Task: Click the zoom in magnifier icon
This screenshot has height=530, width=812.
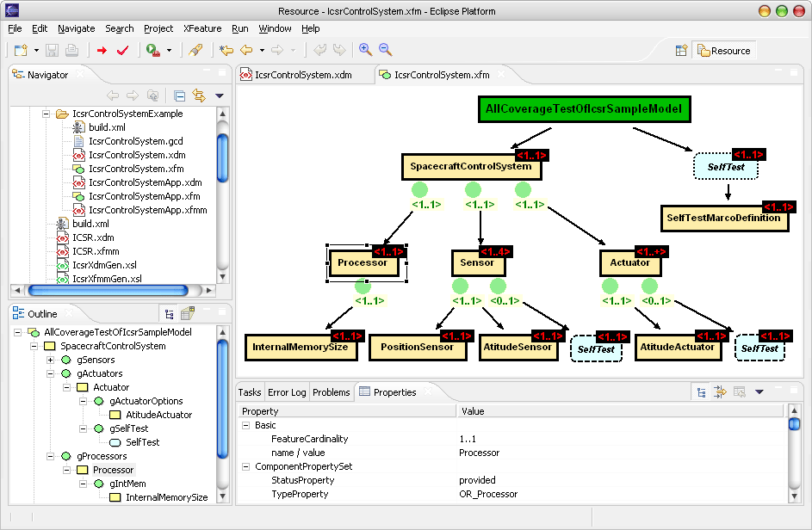Action: tap(365, 50)
